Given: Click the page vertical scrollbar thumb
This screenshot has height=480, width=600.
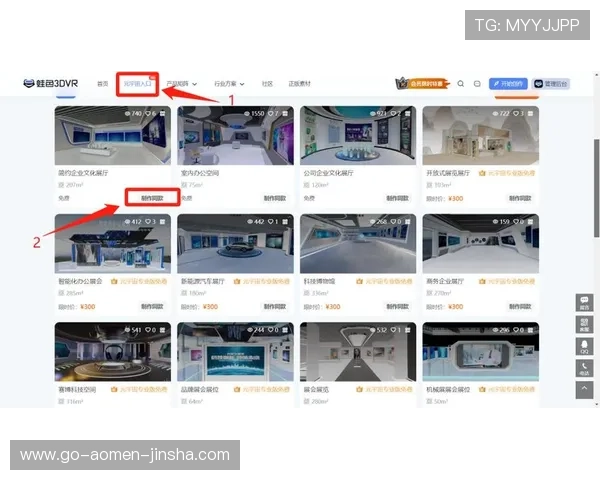Looking at the screenshot, I should [x=597, y=188].
